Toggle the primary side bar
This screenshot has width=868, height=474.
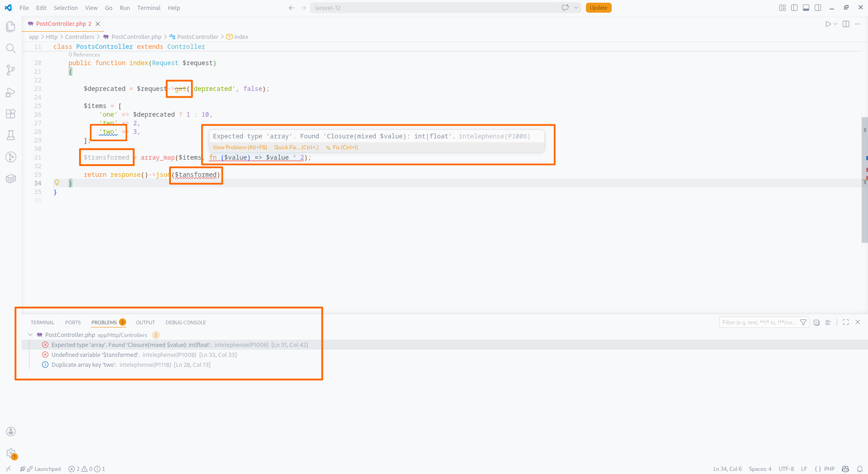pos(794,8)
